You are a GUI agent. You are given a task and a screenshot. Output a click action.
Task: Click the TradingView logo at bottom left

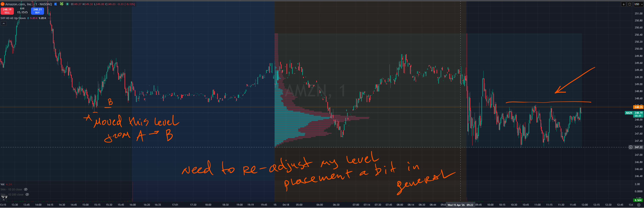(x=4, y=197)
